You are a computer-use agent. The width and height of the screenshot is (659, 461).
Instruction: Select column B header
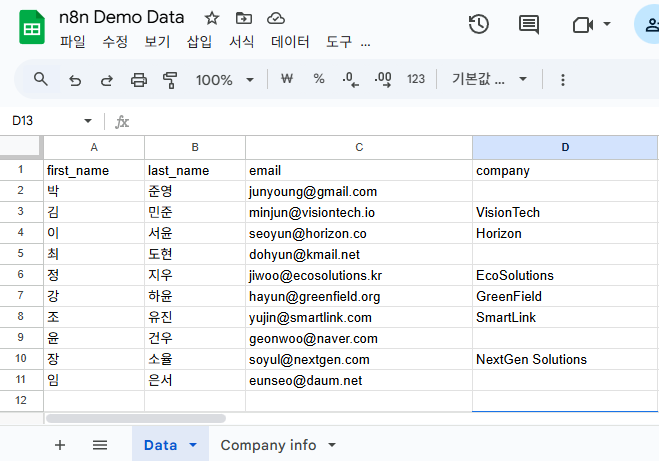(195, 148)
